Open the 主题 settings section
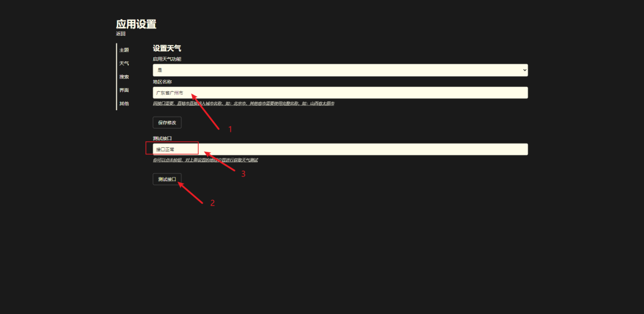Screen dimensions: 644x314 pyautogui.click(x=124, y=50)
